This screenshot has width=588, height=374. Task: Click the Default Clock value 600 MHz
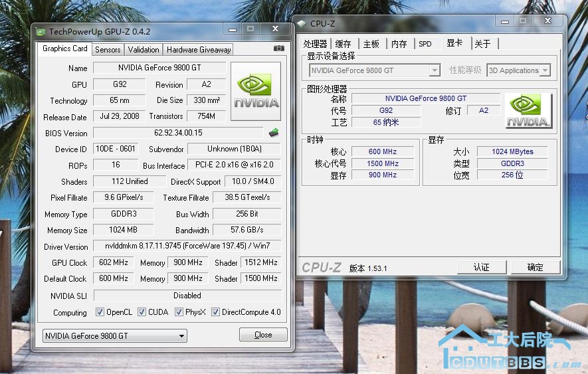point(114,278)
